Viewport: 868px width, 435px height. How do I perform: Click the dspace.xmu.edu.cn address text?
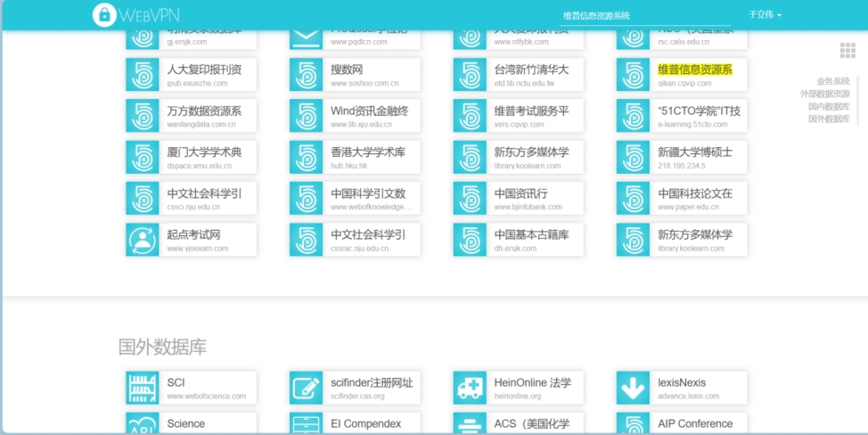(x=200, y=166)
